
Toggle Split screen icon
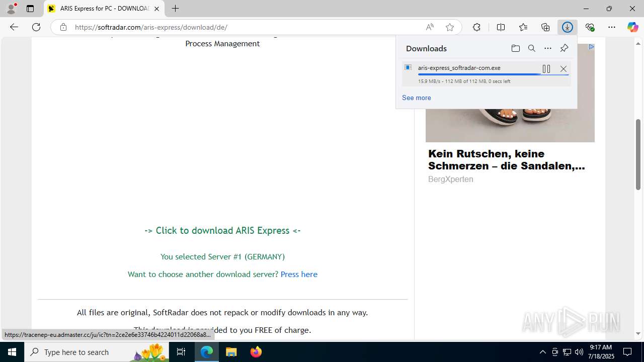[501, 27]
